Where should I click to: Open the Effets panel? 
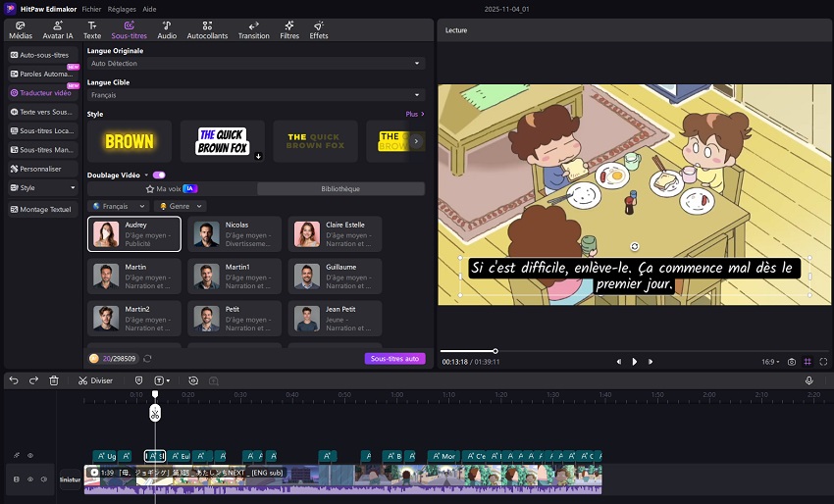[x=319, y=30]
